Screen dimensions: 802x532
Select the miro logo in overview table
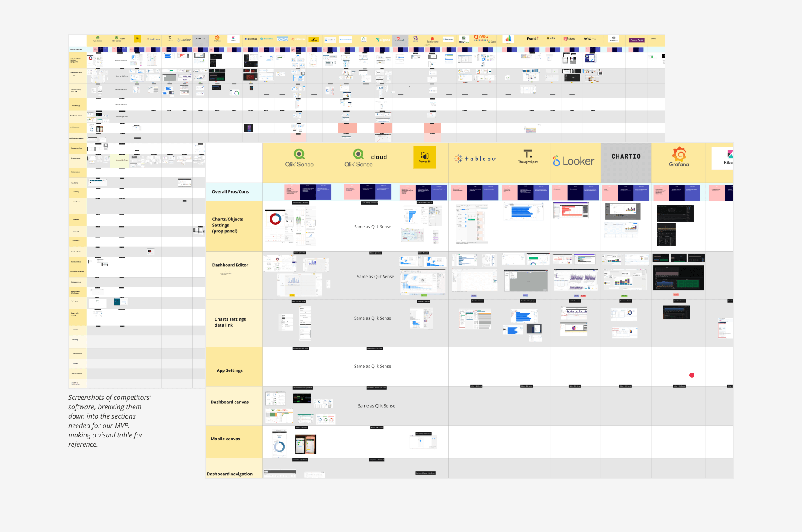(551, 38)
